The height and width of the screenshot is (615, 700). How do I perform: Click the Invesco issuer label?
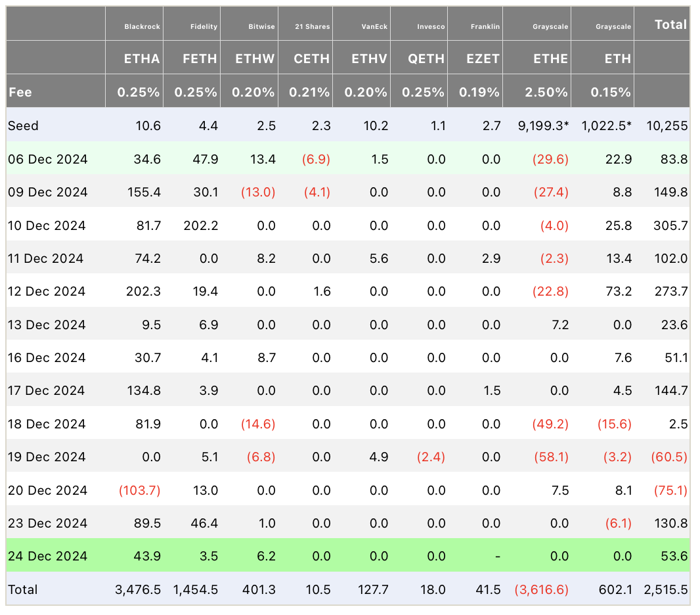click(431, 27)
